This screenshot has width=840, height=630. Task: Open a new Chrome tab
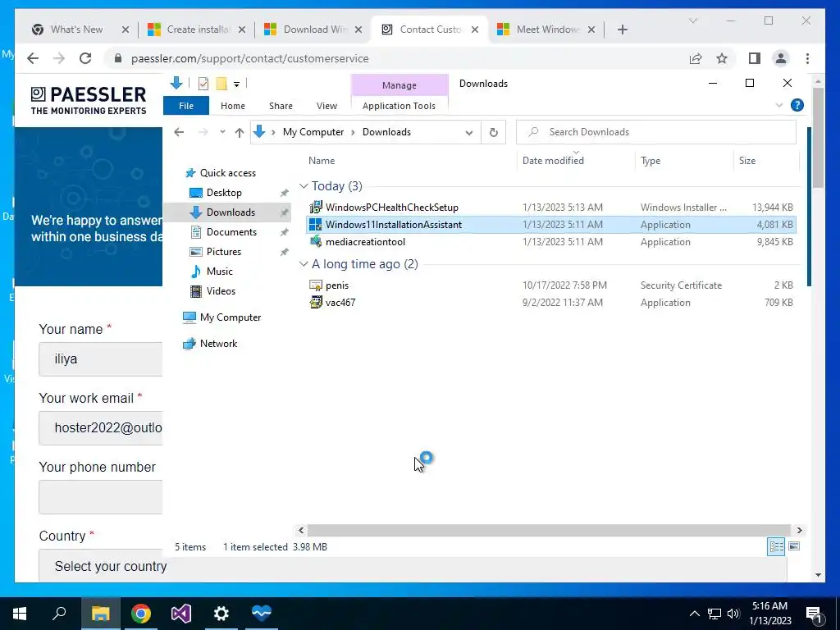622,30
